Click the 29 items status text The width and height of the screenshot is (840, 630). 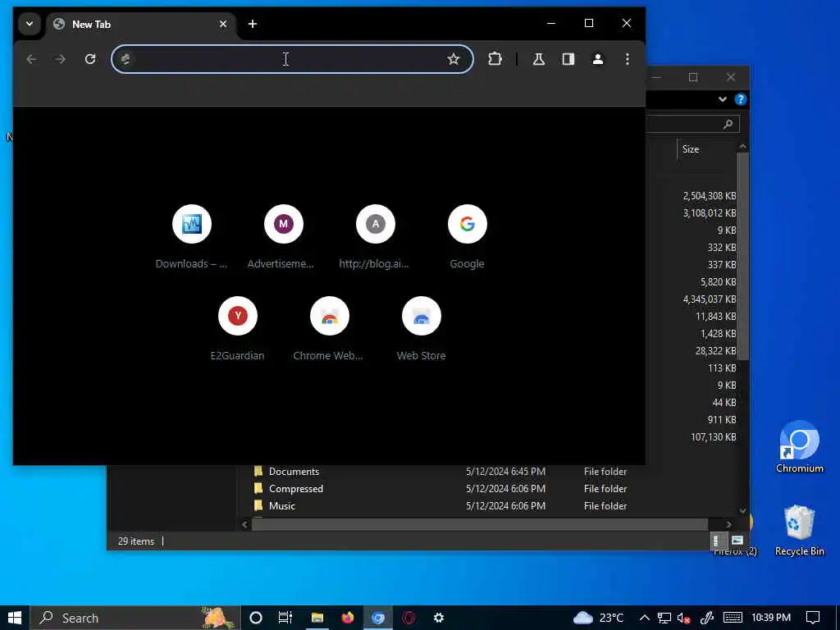(x=136, y=541)
